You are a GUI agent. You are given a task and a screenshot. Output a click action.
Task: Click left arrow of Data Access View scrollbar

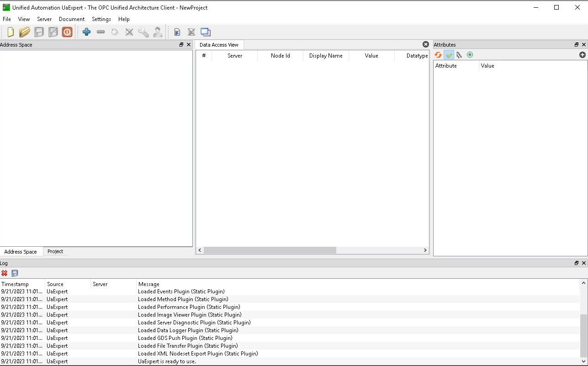click(200, 250)
